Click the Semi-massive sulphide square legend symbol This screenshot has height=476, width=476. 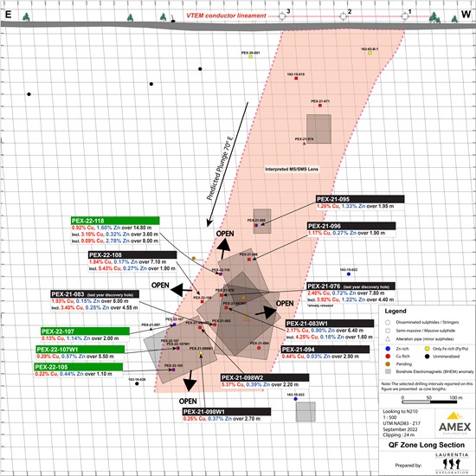[x=388, y=331]
